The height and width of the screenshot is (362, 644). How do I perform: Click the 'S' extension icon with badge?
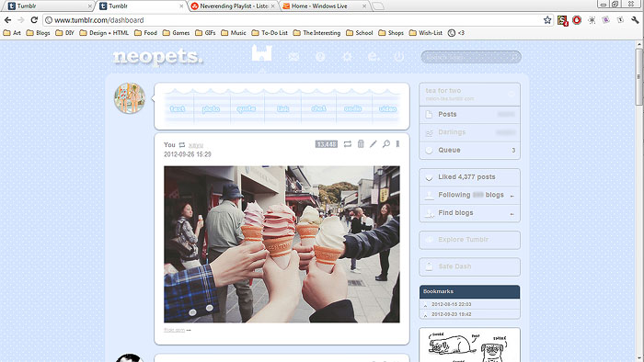[x=562, y=20]
